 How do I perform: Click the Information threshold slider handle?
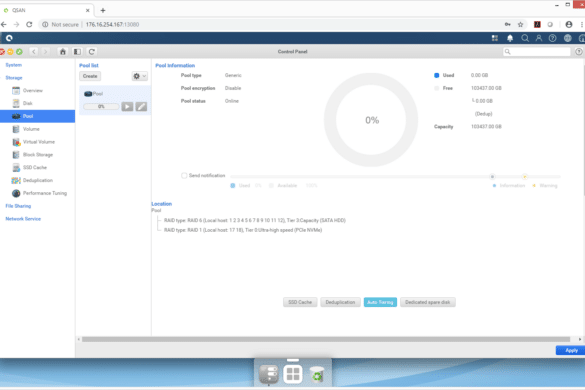point(492,177)
